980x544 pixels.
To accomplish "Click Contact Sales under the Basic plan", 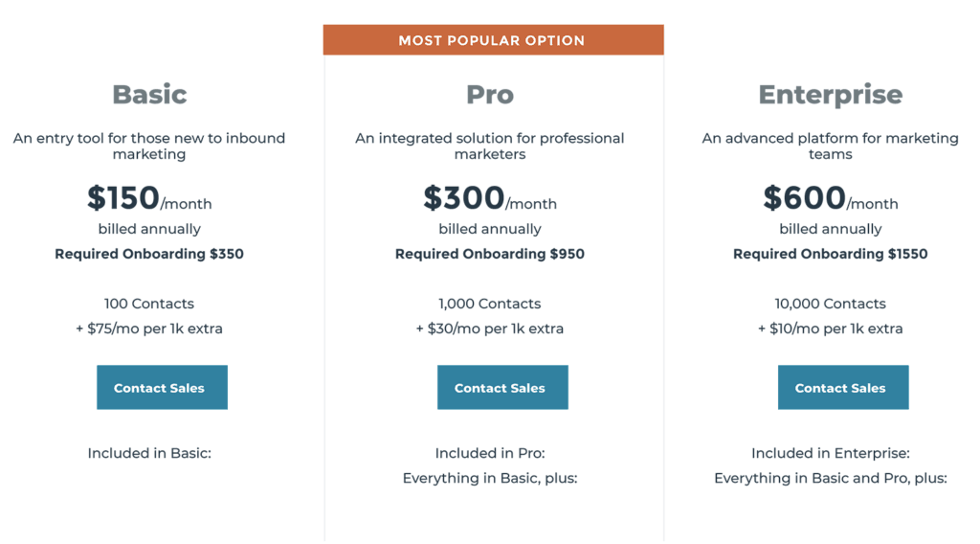I will click(x=162, y=388).
